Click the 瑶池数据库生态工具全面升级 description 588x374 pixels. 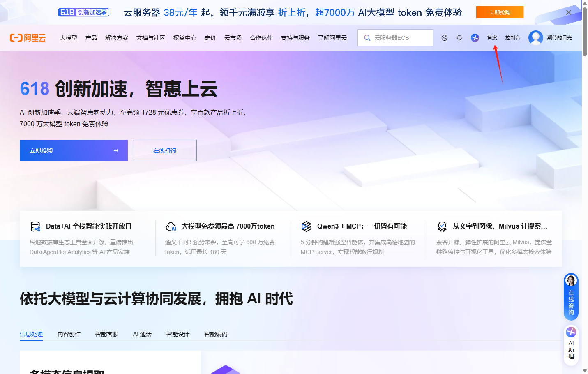point(81,247)
